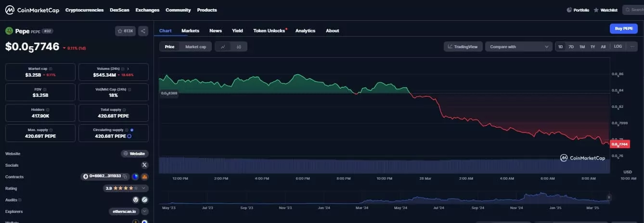The height and width of the screenshot is (223, 644).
Task: Open the second audit badge icon
Action: click(144, 199)
